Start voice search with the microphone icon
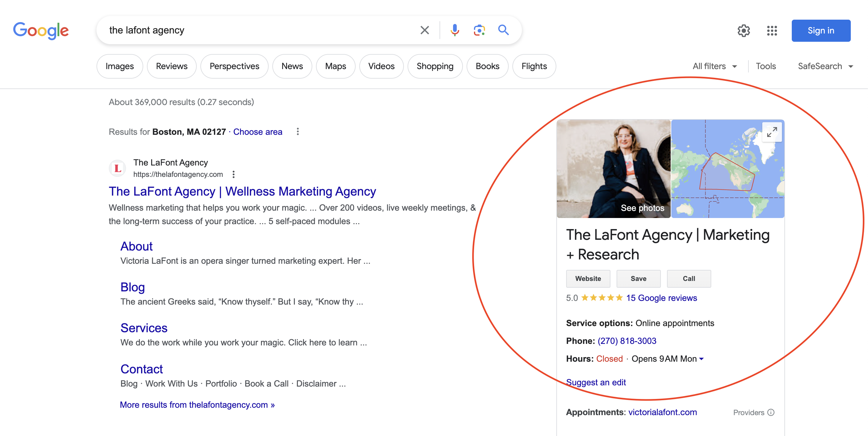 tap(455, 30)
